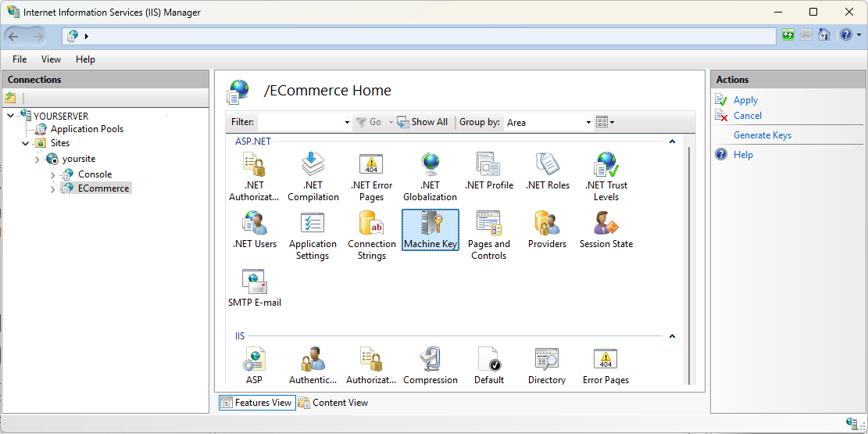Click the Back navigation arrow
The height and width of the screenshot is (434, 868).
[13, 37]
